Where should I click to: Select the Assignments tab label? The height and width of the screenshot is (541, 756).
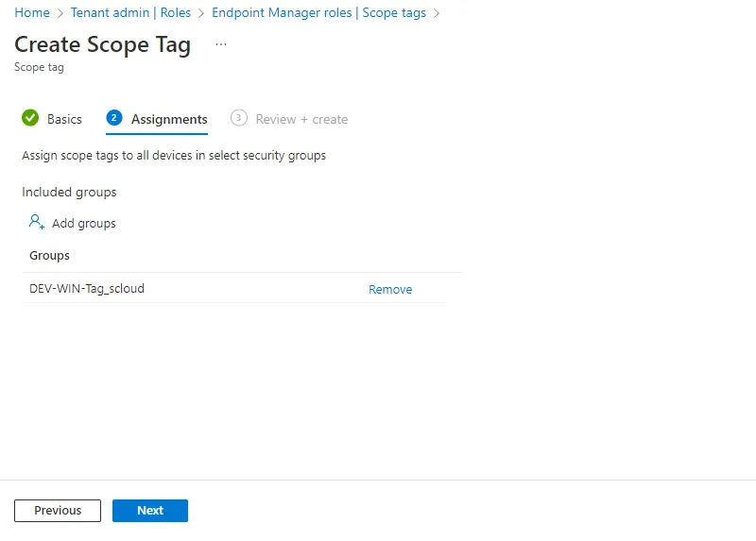pyautogui.click(x=169, y=119)
